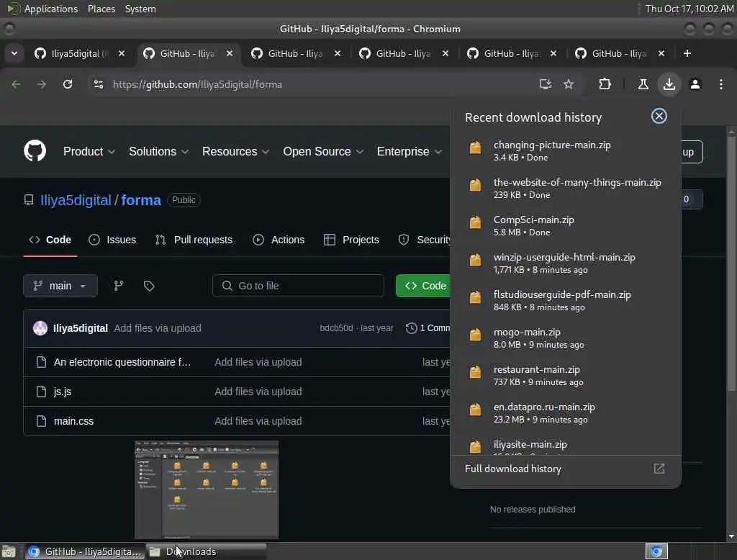Open new browser tab with plus button
Viewport: 737px width, 560px height.
coord(687,53)
